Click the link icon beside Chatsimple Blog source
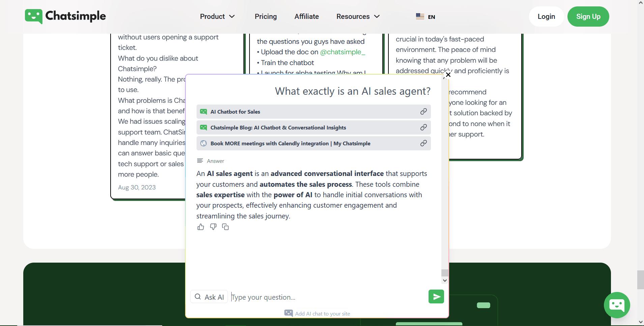The width and height of the screenshot is (644, 326). coord(423,127)
